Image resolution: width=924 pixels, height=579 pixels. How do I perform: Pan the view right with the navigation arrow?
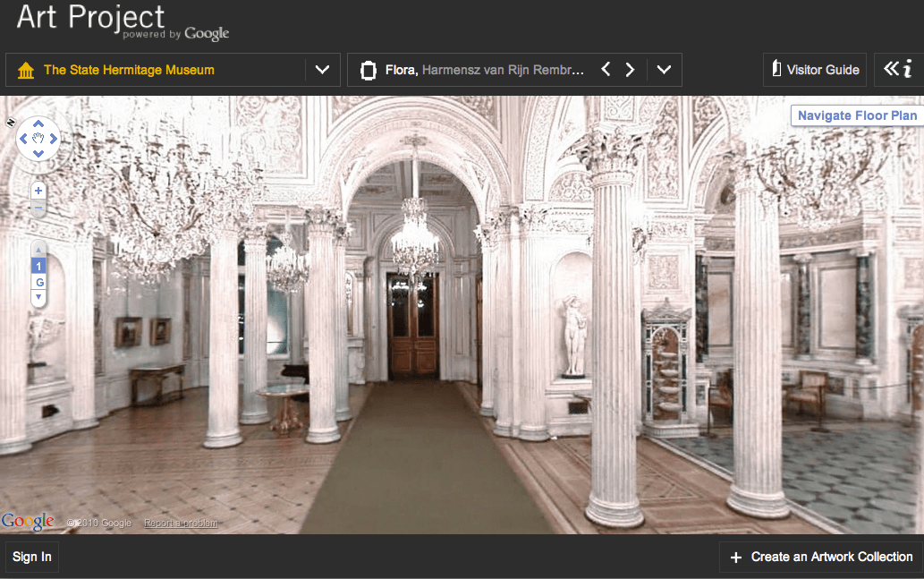[x=54, y=139]
